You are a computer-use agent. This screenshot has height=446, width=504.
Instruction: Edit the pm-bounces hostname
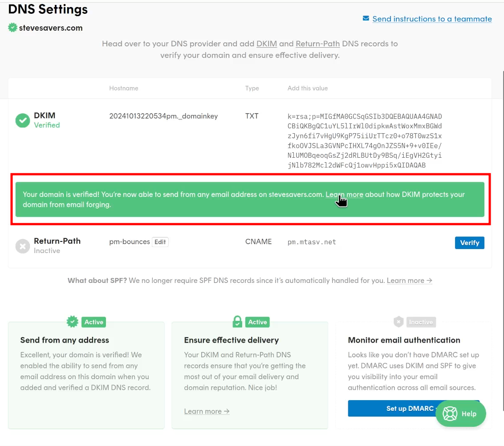tap(160, 242)
